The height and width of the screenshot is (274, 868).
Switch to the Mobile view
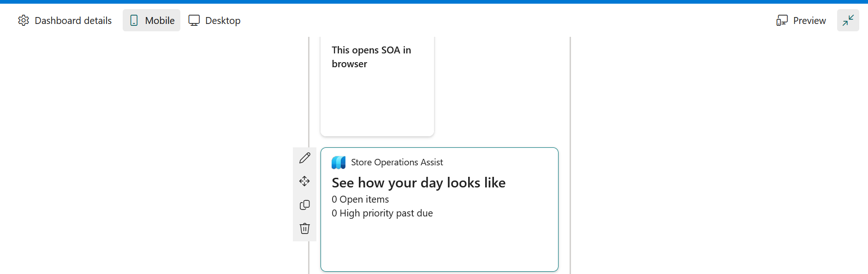(x=151, y=20)
